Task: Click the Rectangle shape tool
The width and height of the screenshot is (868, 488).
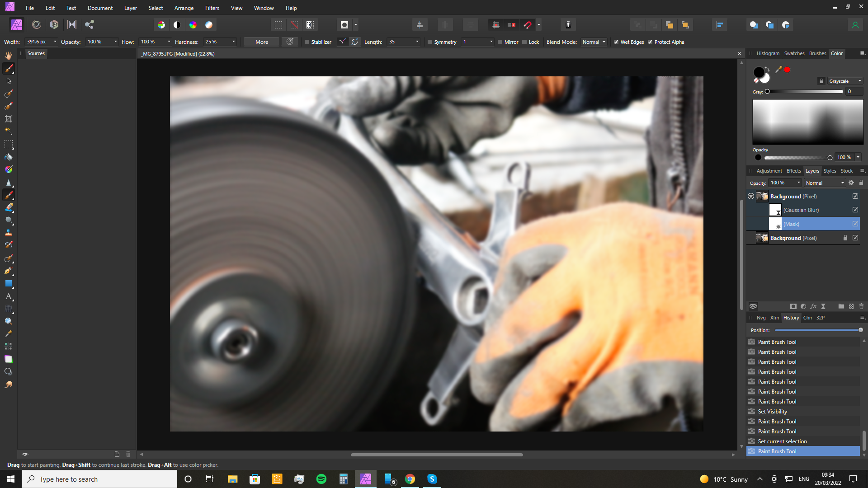Action: point(9,284)
